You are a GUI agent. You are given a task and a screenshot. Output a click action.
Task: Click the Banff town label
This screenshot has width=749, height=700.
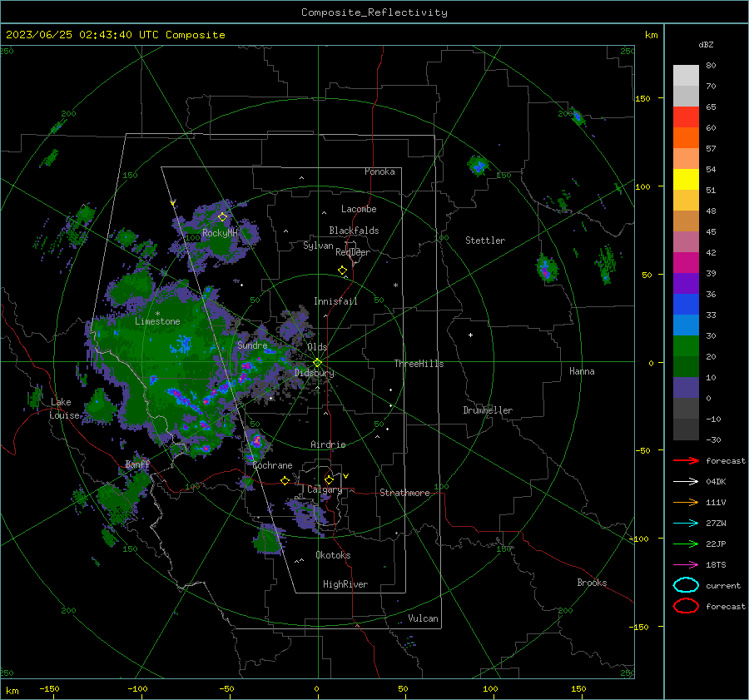[137, 464]
